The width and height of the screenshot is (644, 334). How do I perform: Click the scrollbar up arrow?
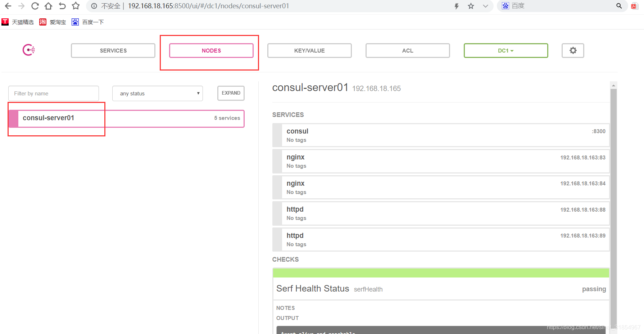pos(613,85)
